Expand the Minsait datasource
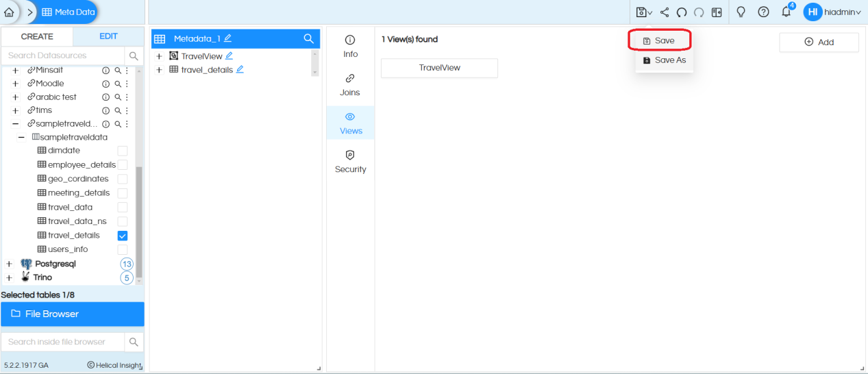Image resolution: width=868 pixels, height=374 pixels. point(15,70)
